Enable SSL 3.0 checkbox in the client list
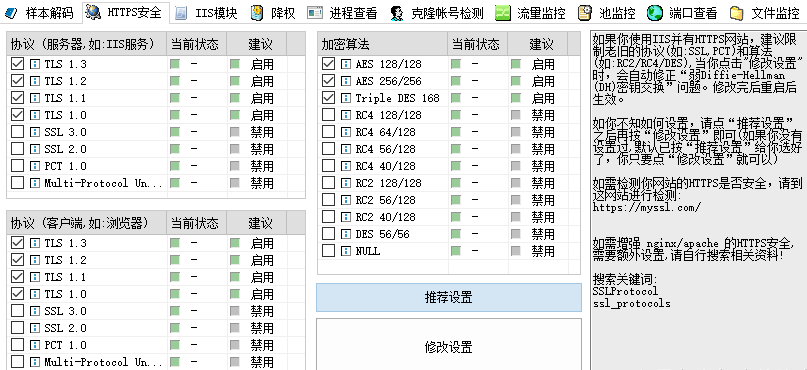Image resolution: width=807 pixels, height=370 pixels. [18, 310]
